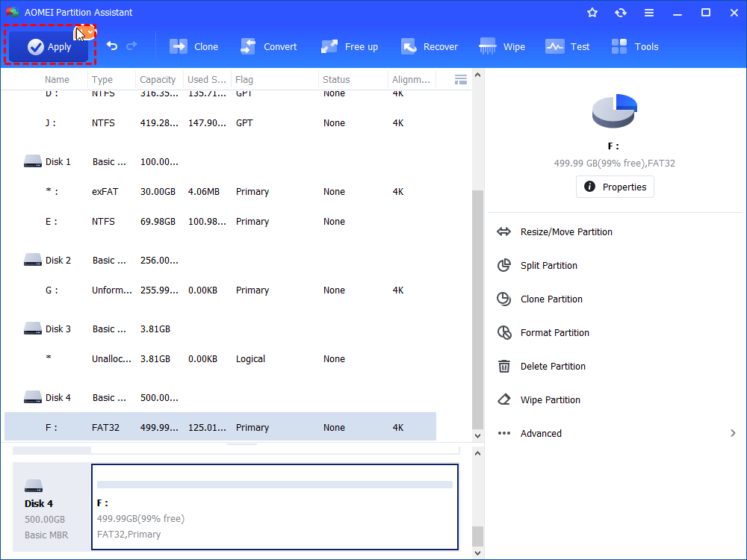Click the refresh icon in title bar
Image resolution: width=747 pixels, height=560 pixels.
coord(620,13)
